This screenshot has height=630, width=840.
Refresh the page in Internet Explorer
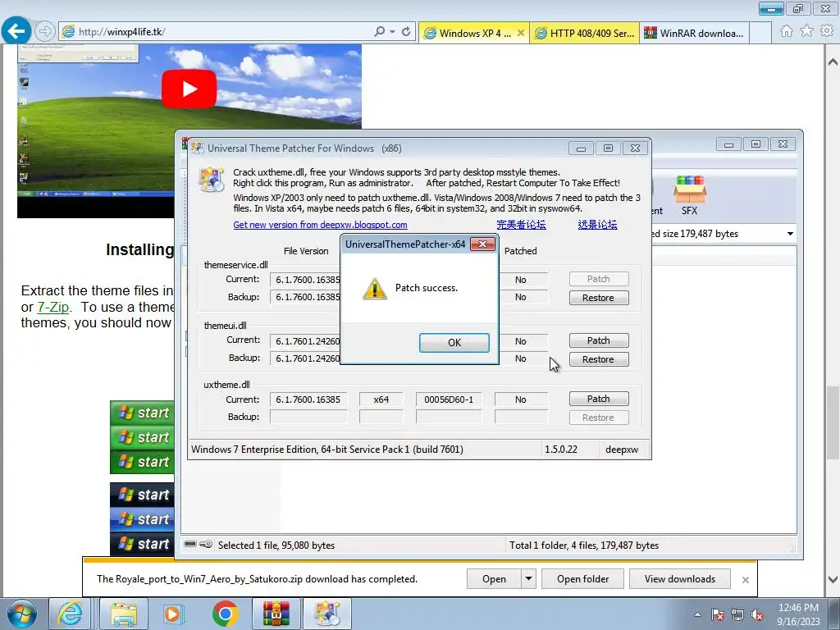point(406,32)
